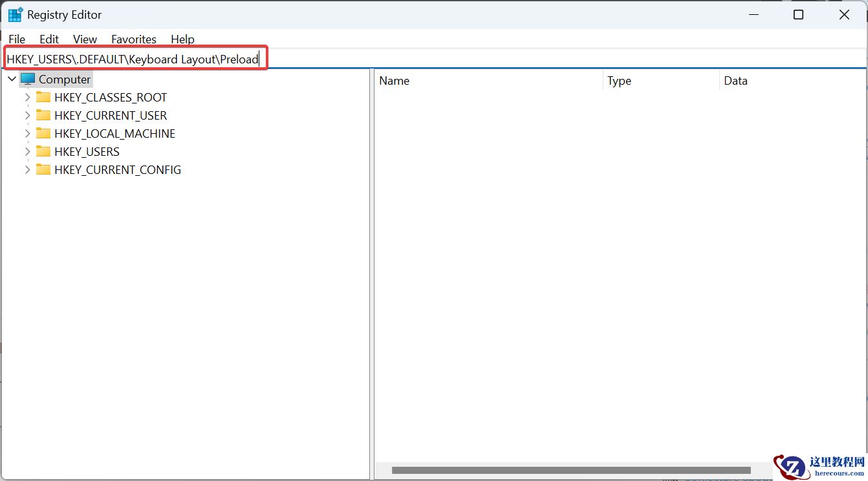The image size is (868, 481).
Task: Select the HKEY_LOCAL_MACHINE label
Action: coord(114,134)
